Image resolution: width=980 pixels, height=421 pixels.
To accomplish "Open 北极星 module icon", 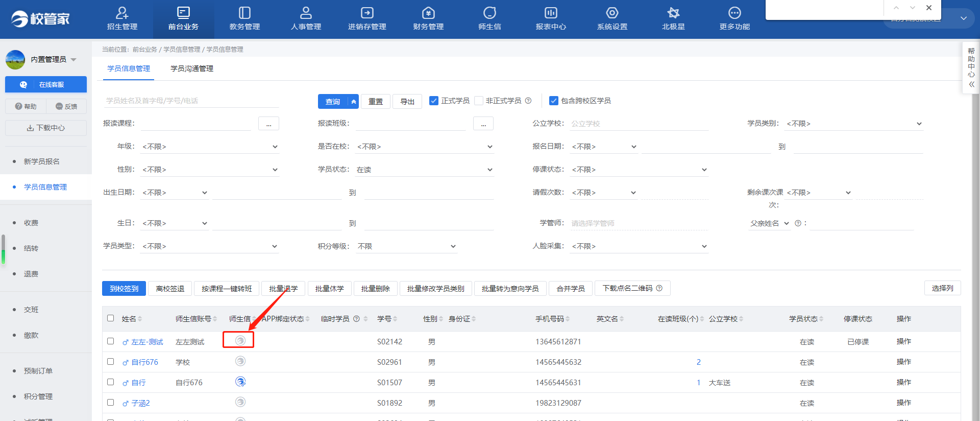I will click(x=673, y=13).
